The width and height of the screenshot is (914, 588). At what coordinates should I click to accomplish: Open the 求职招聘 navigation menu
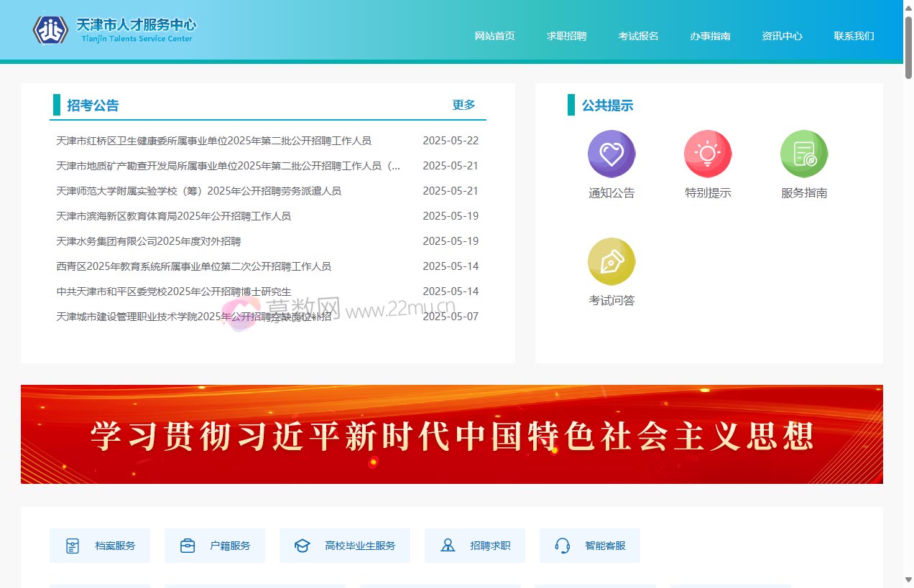tap(566, 36)
